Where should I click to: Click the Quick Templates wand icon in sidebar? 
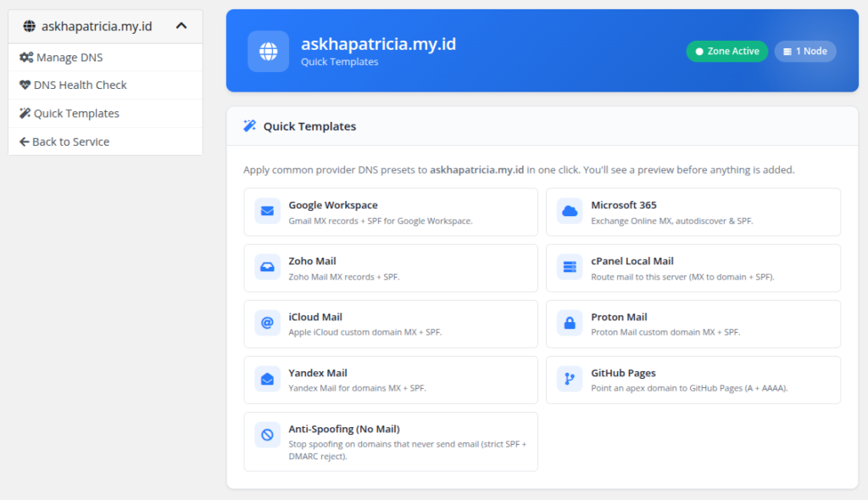pyautogui.click(x=25, y=113)
